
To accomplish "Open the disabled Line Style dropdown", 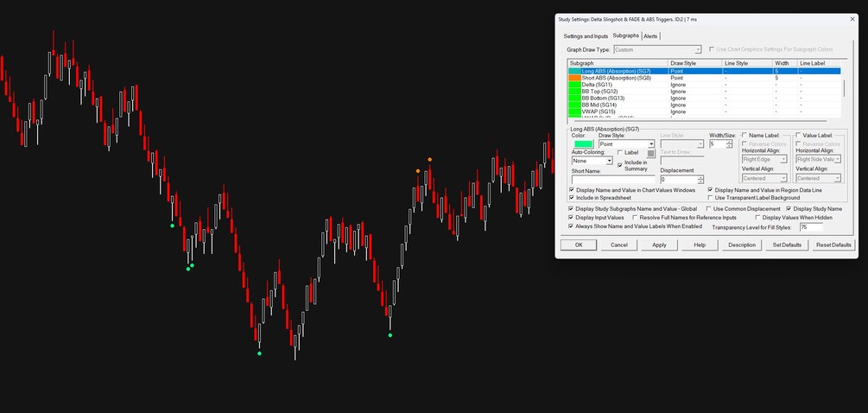I will (x=682, y=144).
